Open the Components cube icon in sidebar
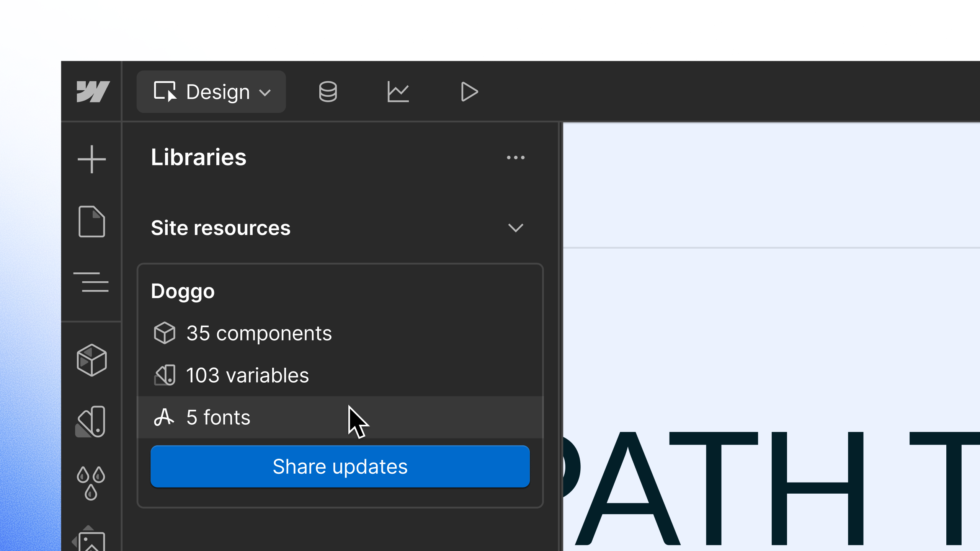This screenshot has width=980, height=551. tap(91, 360)
